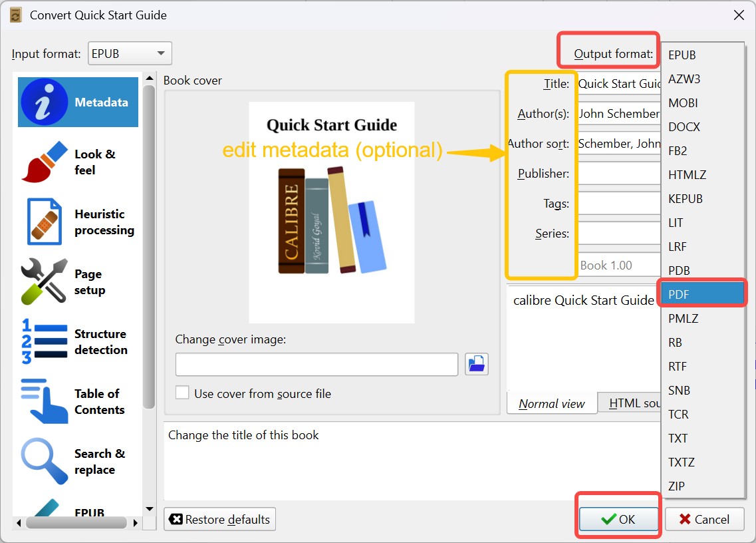Click the conversion dialog title bar icon
The image size is (756, 543).
15,14
